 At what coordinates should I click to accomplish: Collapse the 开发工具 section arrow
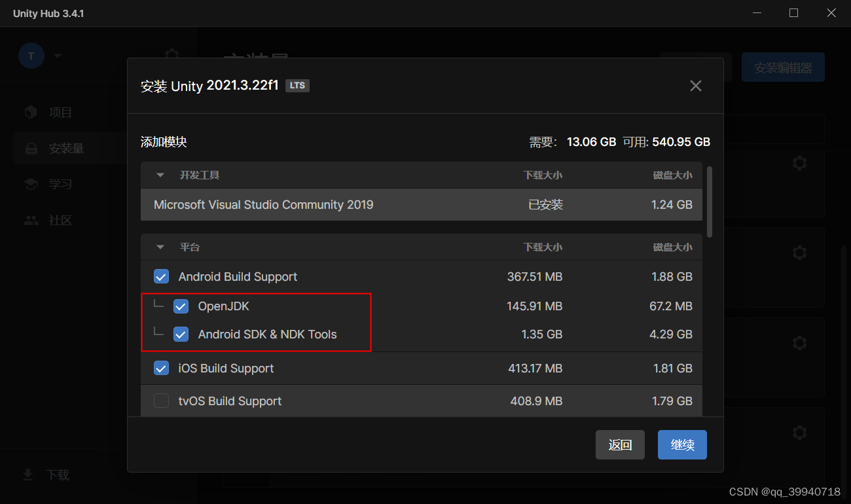[x=160, y=175]
